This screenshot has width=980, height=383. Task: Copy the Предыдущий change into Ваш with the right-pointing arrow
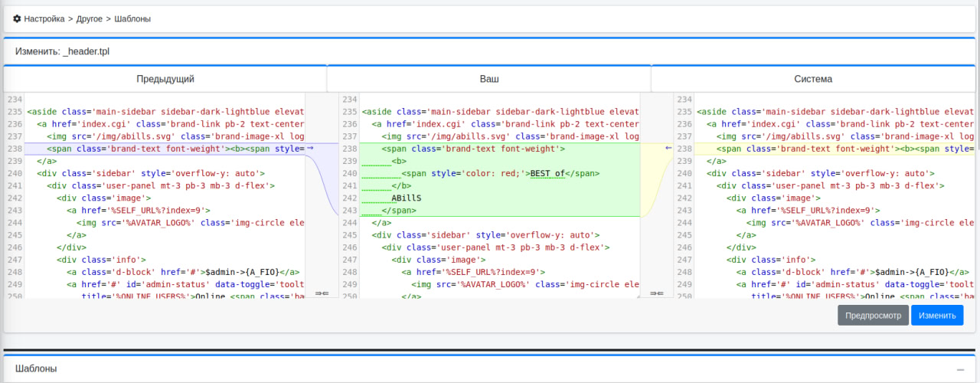point(310,148)
